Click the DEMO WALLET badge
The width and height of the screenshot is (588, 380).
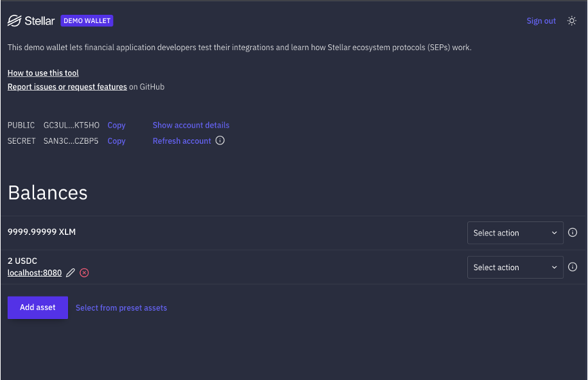click(87, 21)
